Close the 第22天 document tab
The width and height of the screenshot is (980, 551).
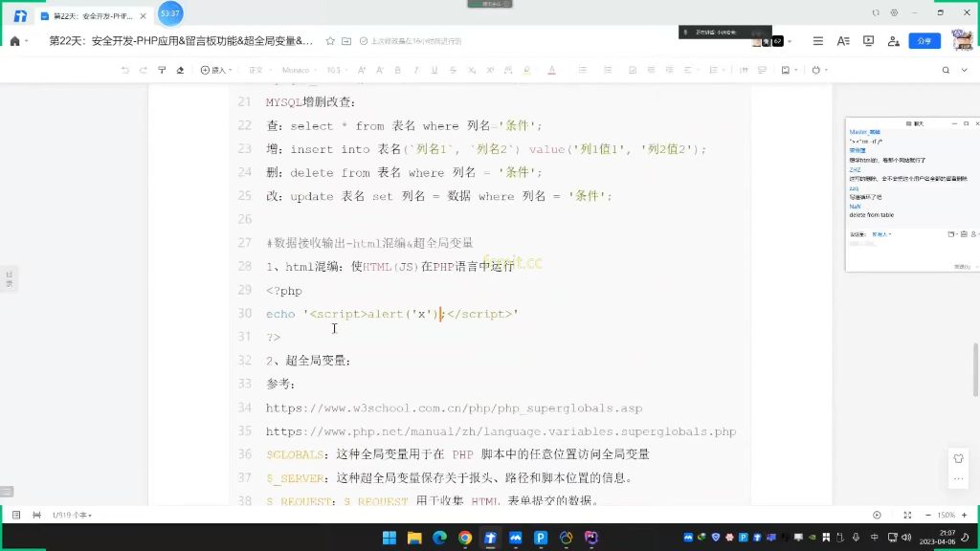(144, 15)
